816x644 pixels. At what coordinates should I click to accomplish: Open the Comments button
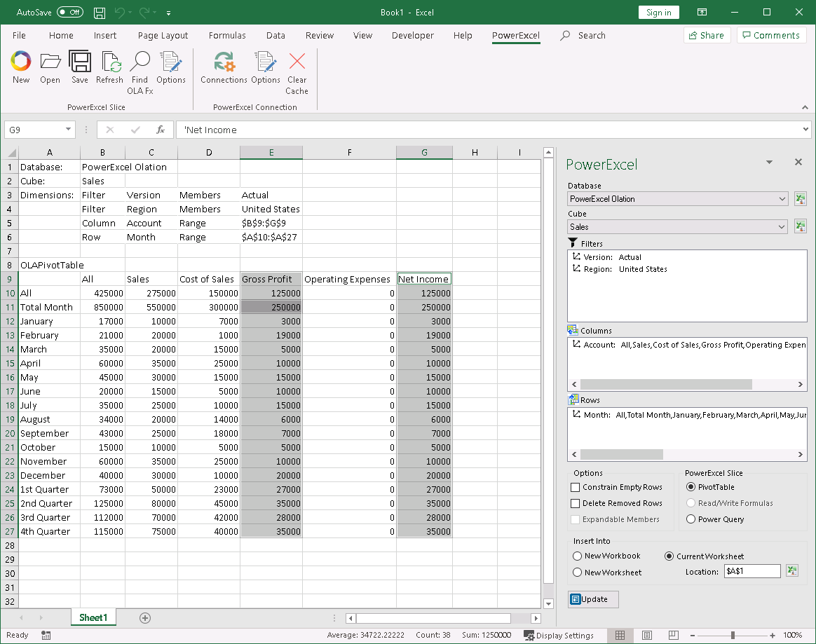[771, 35]
